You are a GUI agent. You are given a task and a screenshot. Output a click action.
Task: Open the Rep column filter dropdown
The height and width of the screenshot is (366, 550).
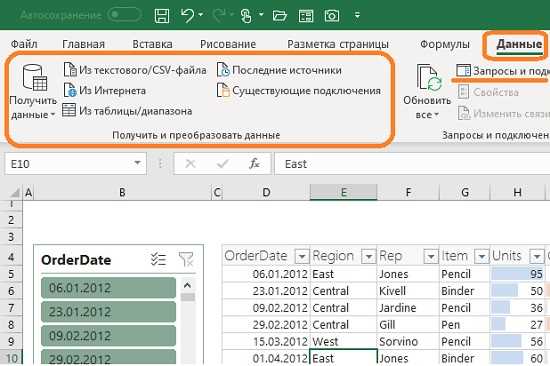pos(431,257)
